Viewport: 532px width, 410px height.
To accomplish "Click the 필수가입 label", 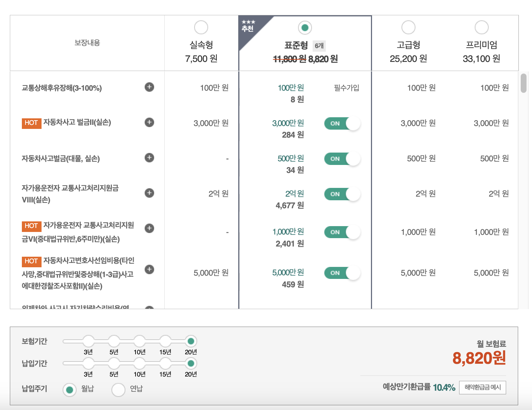I will click(347, 88).
